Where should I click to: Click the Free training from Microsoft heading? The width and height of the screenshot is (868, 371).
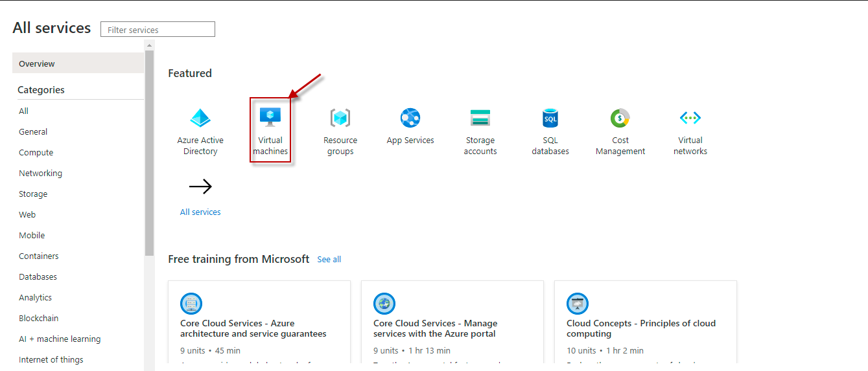[x=239, y=259]
